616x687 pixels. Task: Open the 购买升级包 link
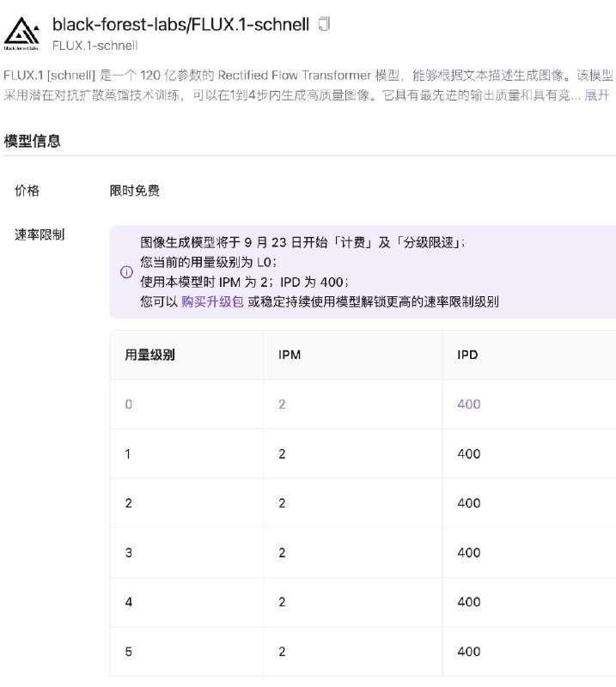tap(212, 301)
